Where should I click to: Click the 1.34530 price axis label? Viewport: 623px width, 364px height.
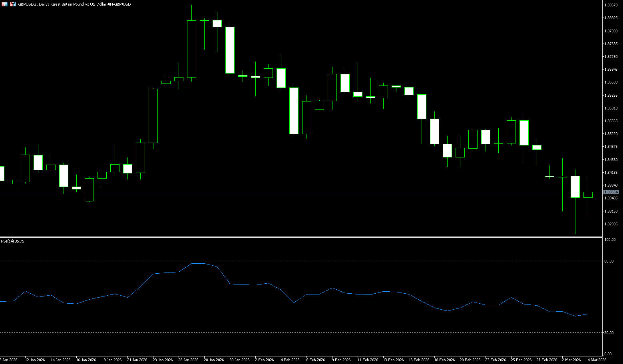611,160
